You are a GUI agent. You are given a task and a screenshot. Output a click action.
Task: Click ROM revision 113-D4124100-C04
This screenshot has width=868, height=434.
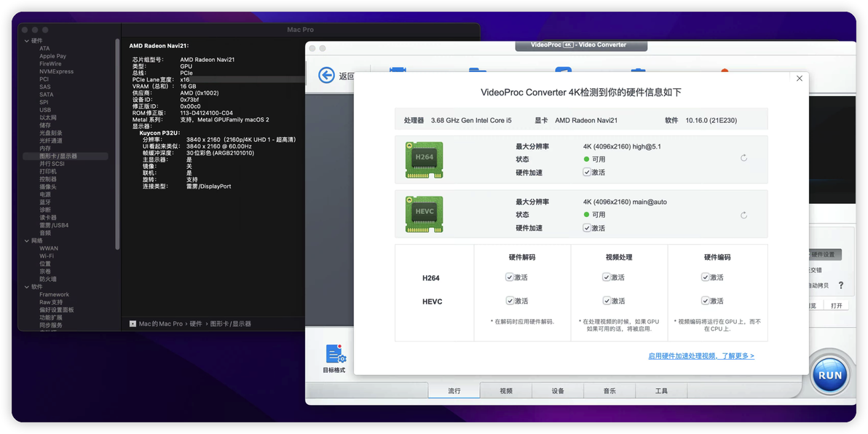click(x=207, y=113)
